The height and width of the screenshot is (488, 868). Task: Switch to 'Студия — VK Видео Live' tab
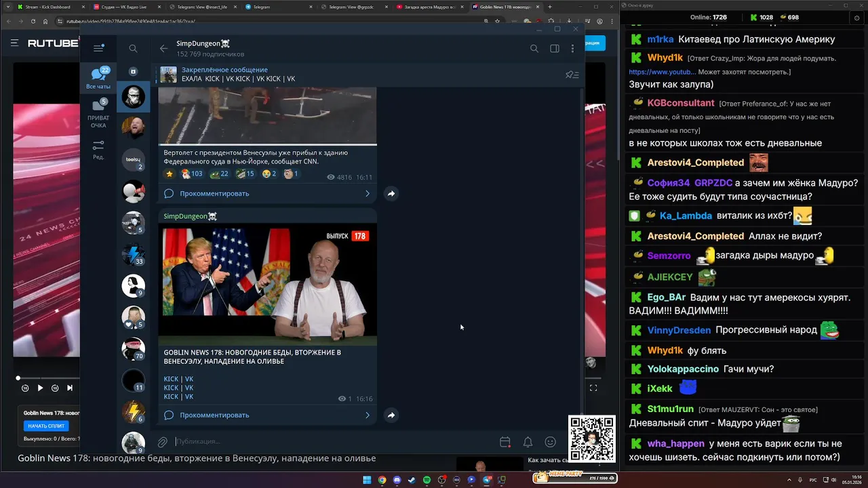[x=127, y=7]
